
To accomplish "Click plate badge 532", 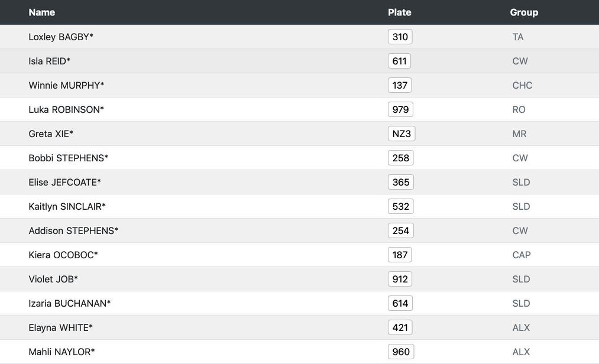I will click(401, 206).
